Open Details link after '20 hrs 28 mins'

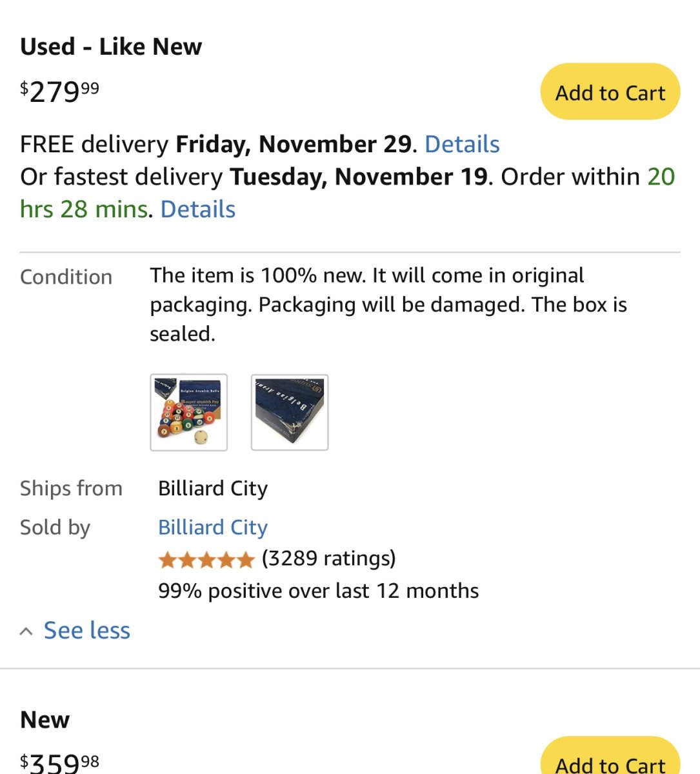point(197,209)
